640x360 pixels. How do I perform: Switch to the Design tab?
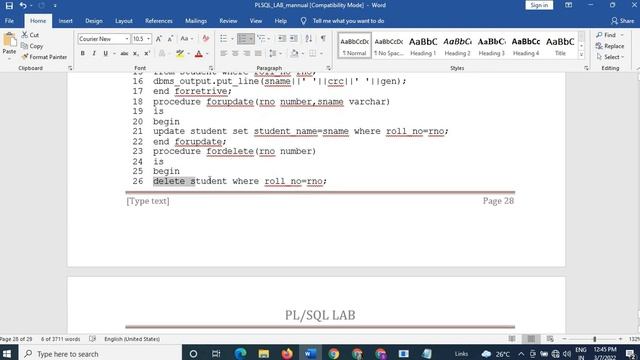coord(94,21)
